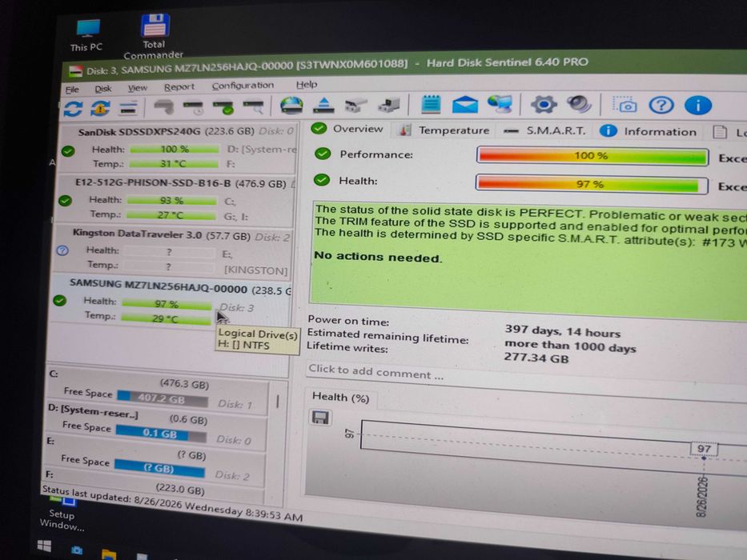Click the Health 97 % bar in Overview
This screenshot has width=747, height=560.
click(x=591, y=184)
